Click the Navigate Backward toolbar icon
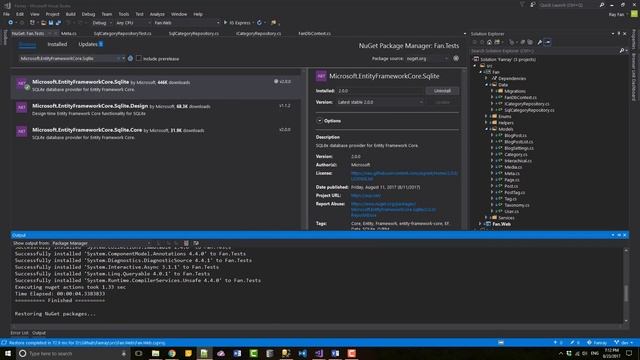This screenshot has height=360, width=640. [x=11, y=23]
